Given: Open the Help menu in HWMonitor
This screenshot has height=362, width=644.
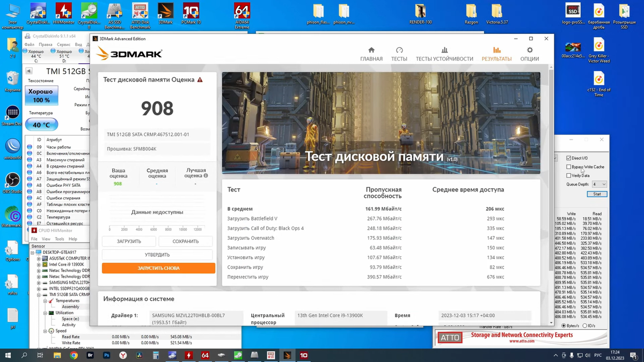Looking at the screenshot, I should (72, 239).
